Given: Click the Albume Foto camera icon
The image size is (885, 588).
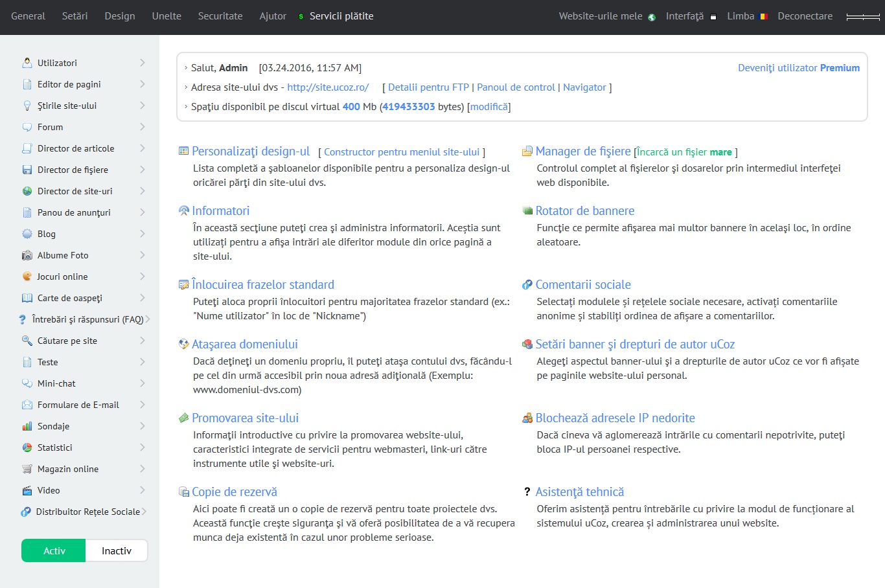Looking at the screenshot, I should [x=27, y=255].
